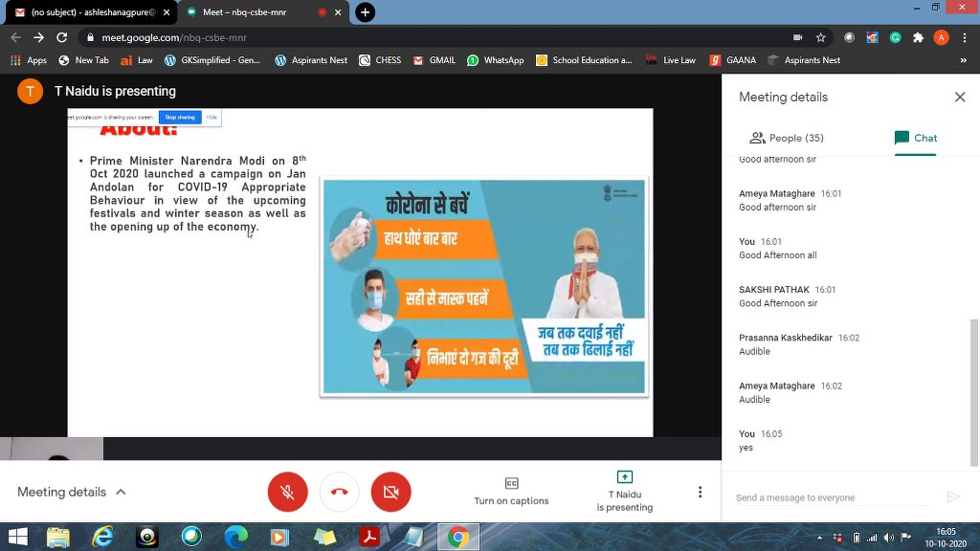Image resolution: width=980 pixels, height=551 pixels.
Task: Click the T Naidu presenter avatar
Action: [30, 91]
